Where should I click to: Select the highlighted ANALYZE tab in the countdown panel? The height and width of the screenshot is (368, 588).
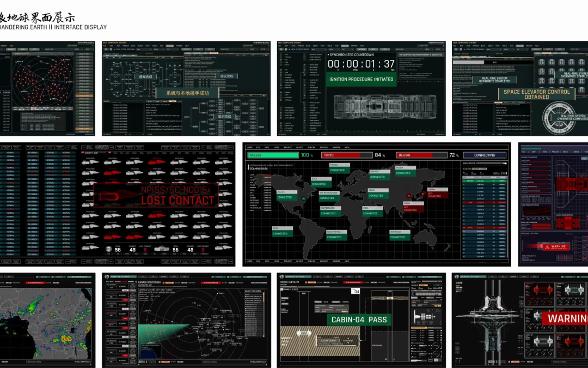tap(345, 46)
